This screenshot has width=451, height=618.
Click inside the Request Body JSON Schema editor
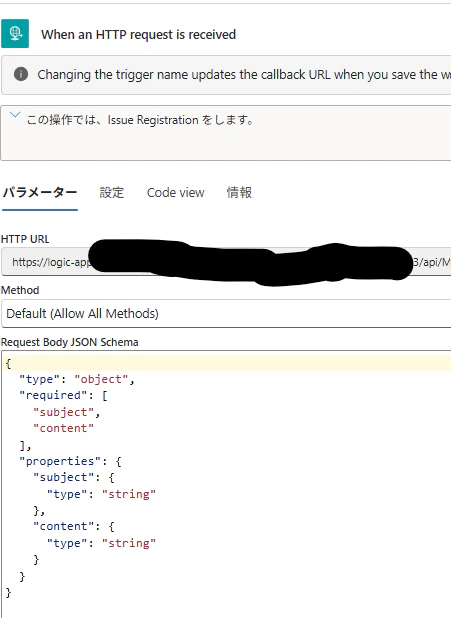tap(226, 485)
